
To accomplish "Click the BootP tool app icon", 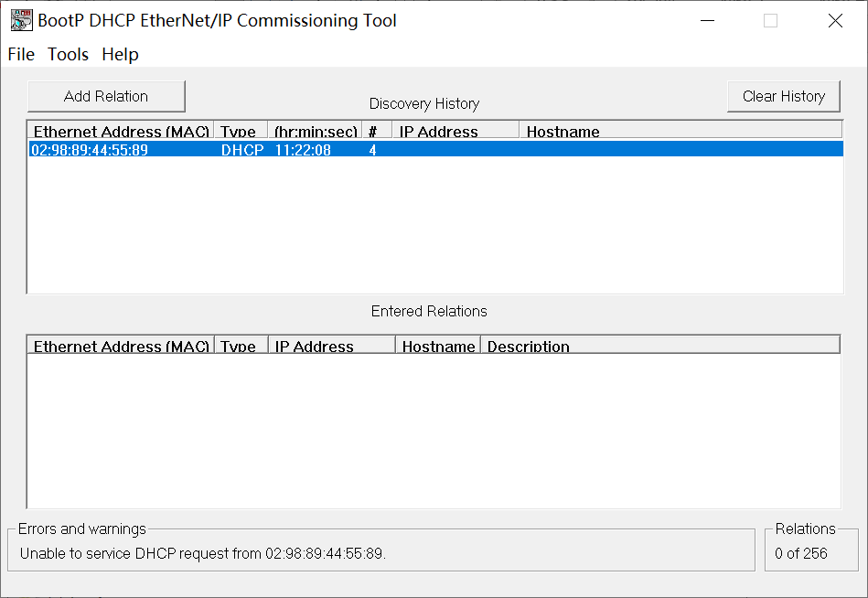I will [21, 20].
